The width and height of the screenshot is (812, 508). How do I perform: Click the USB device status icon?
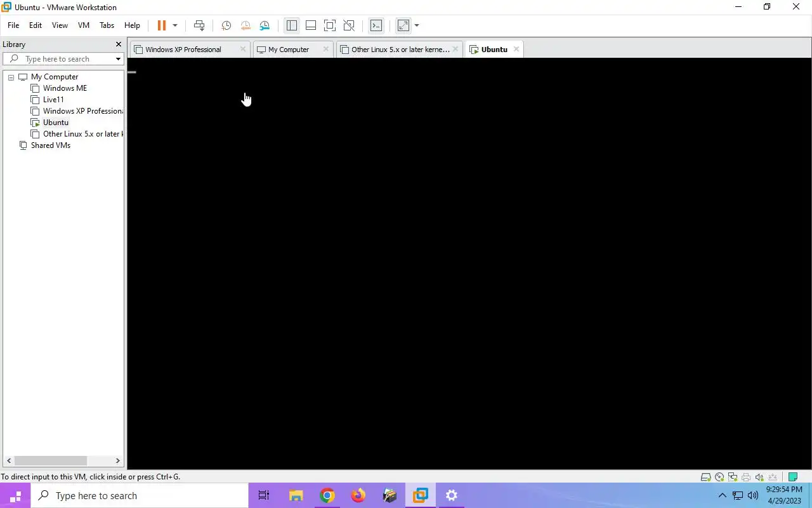coord(773,477)
